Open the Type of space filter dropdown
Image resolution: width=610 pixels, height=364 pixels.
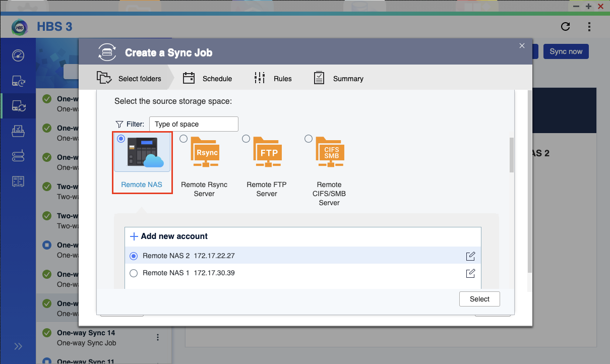[x=194, y=124]
